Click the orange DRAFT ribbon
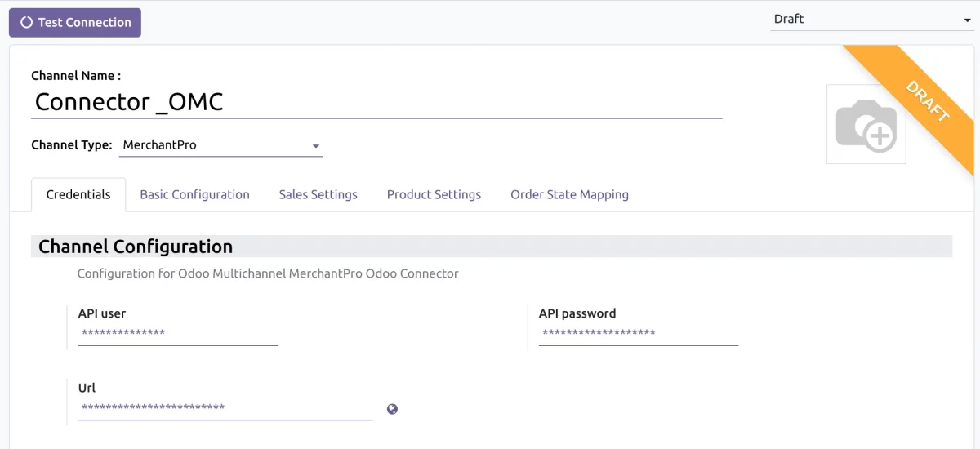This screenshot has height=449, width=980. [x=925, y=101]
